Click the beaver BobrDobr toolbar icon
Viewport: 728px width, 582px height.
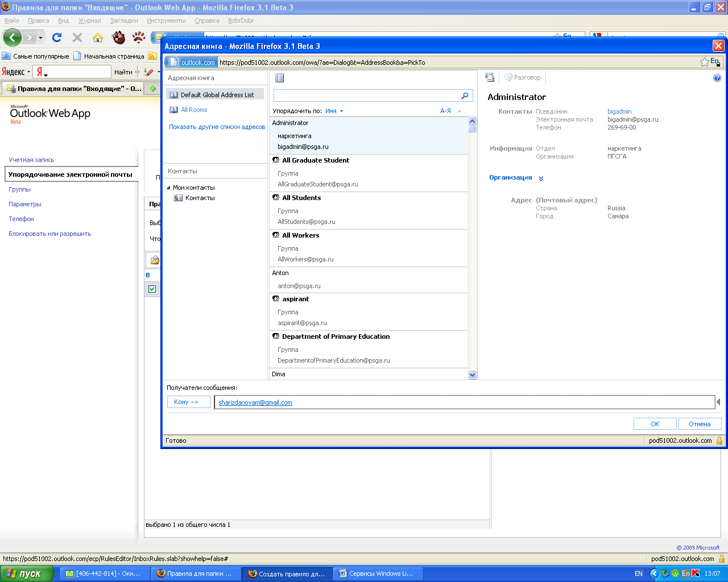pyautogui.click(x=118, y=38)
